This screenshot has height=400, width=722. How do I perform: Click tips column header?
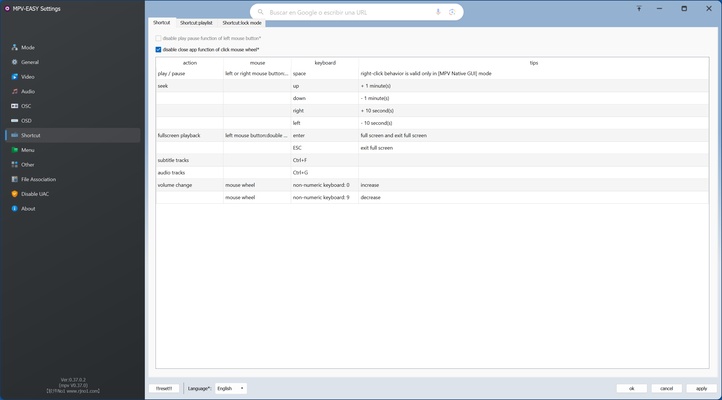coord(534,63)
